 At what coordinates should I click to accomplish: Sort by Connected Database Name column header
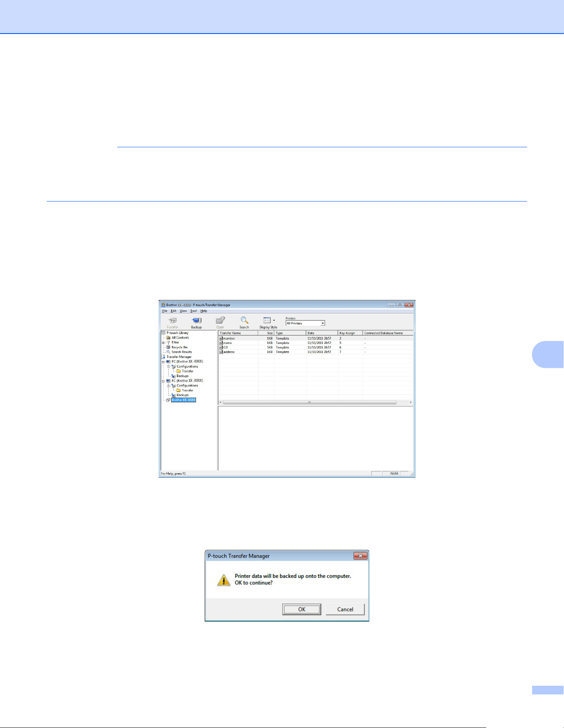(388, 333)
